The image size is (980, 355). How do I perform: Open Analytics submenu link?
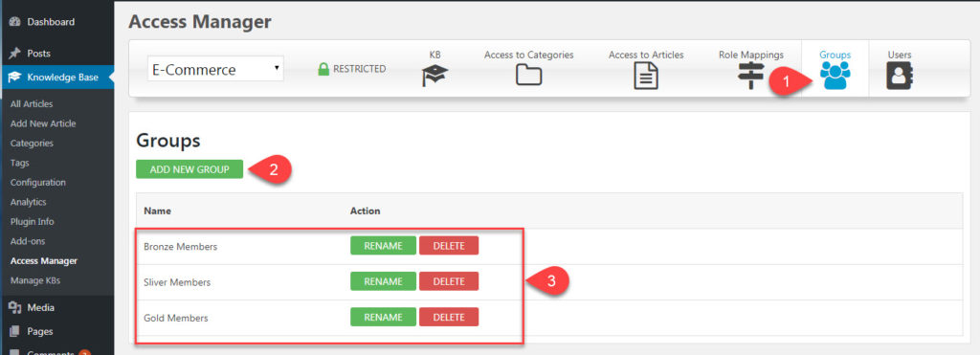pyautogui.click(x=29, y=202)
